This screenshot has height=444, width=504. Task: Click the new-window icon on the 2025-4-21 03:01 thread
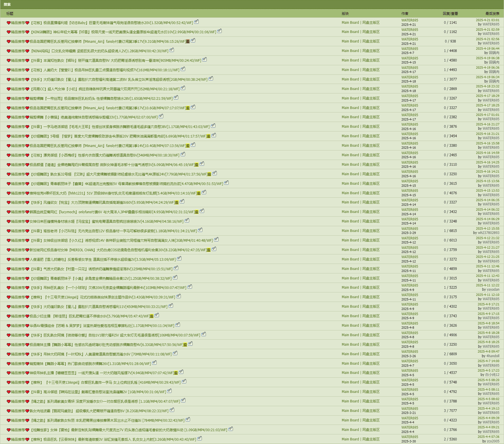[x=196, y=22]
